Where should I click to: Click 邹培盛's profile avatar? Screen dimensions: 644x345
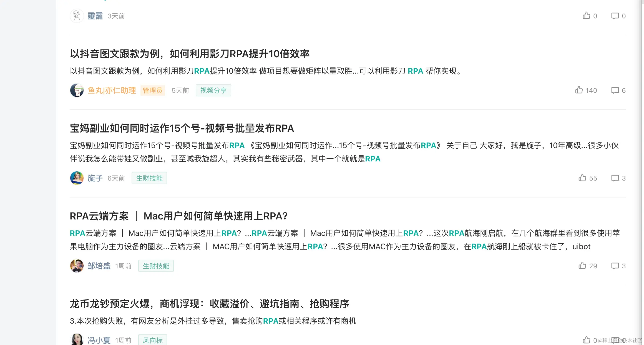[x=77, y=266]
